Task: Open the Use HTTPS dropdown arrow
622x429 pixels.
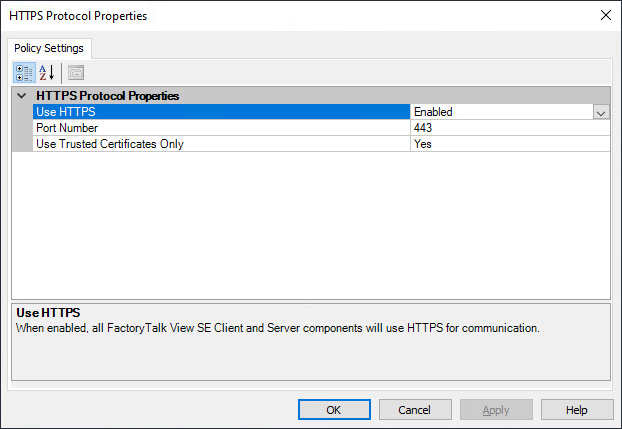Action: (x=600, y=112)
